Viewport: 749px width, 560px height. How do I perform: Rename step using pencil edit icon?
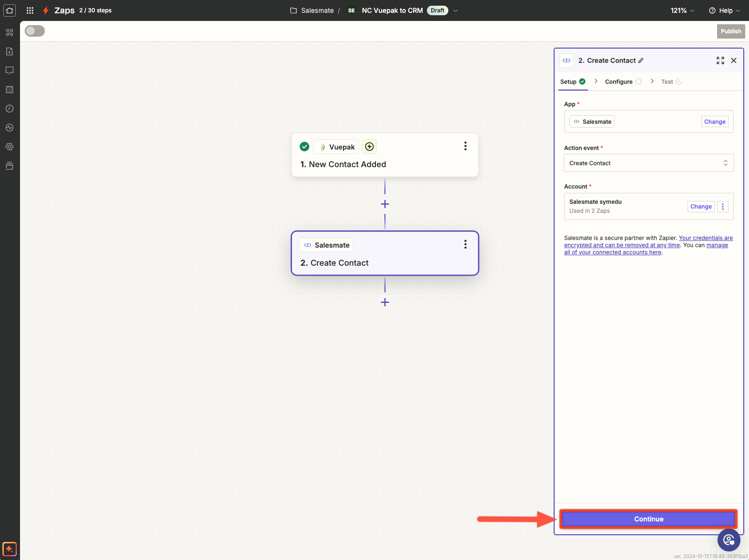(641, 60)
